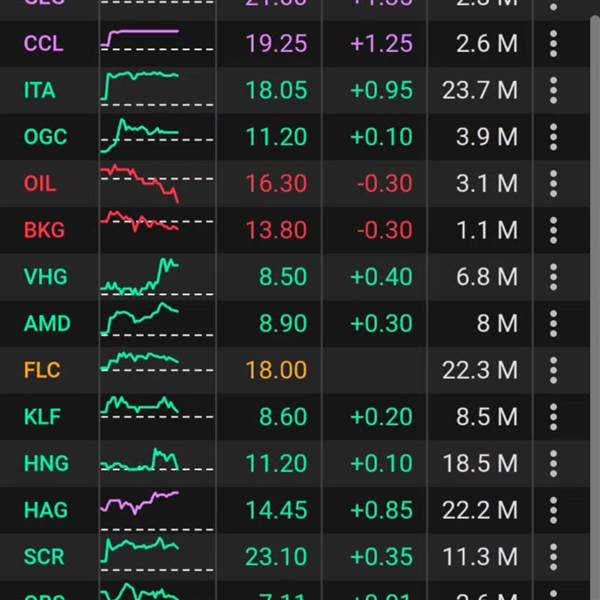
Task: Open the three-dot menu for AMD
Action: (x=553, y=323)
